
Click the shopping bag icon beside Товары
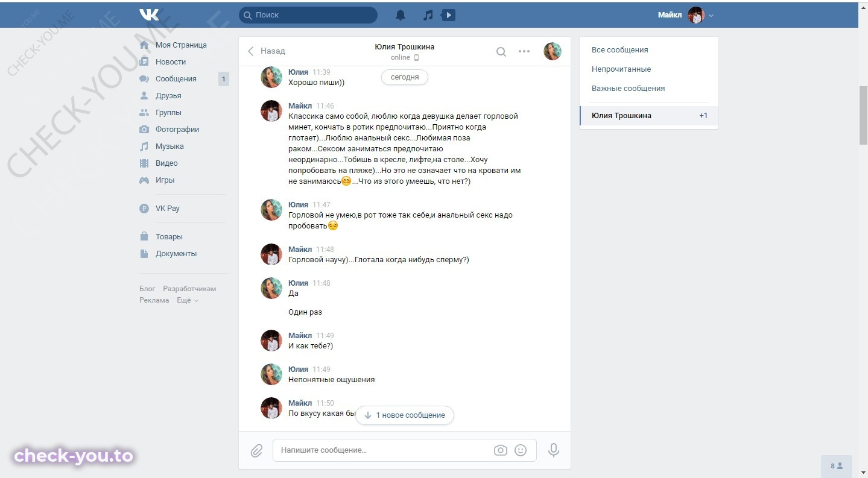point(144,237)
